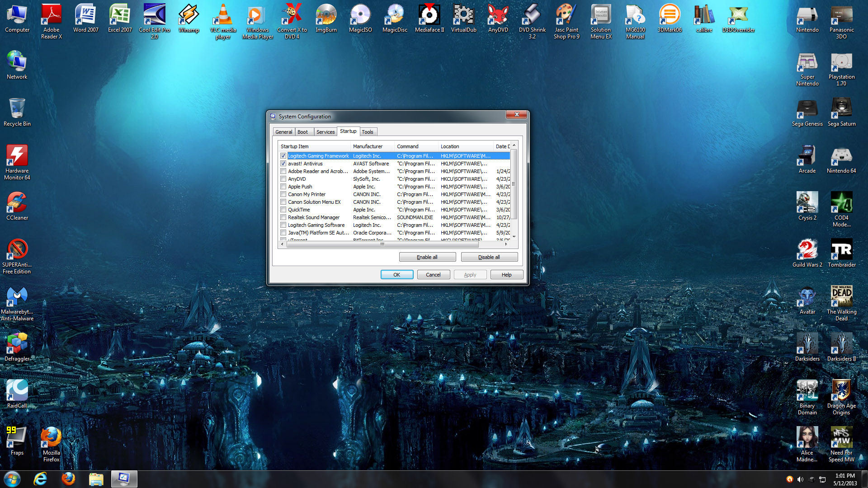Click the horizontal scroll right arrow
Viewport: 868px width, 488px height.
point(506,244)
